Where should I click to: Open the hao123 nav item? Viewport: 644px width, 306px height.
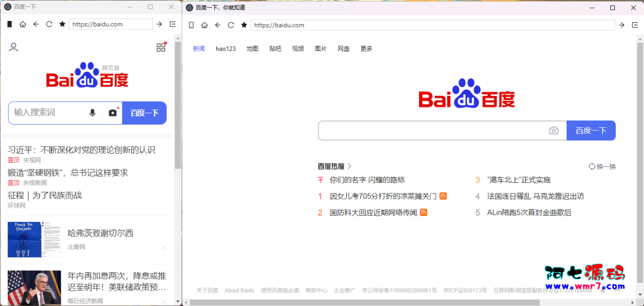pos(225,49)
